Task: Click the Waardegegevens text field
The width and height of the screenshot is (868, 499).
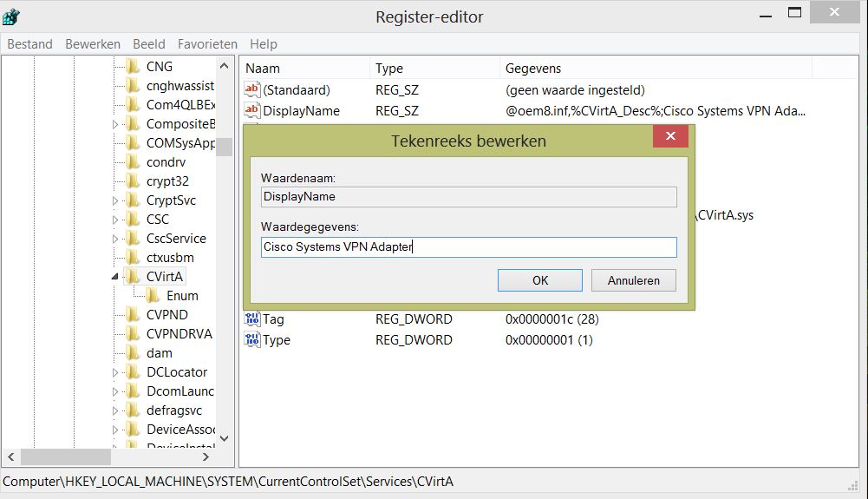Action: click(468, 247)
